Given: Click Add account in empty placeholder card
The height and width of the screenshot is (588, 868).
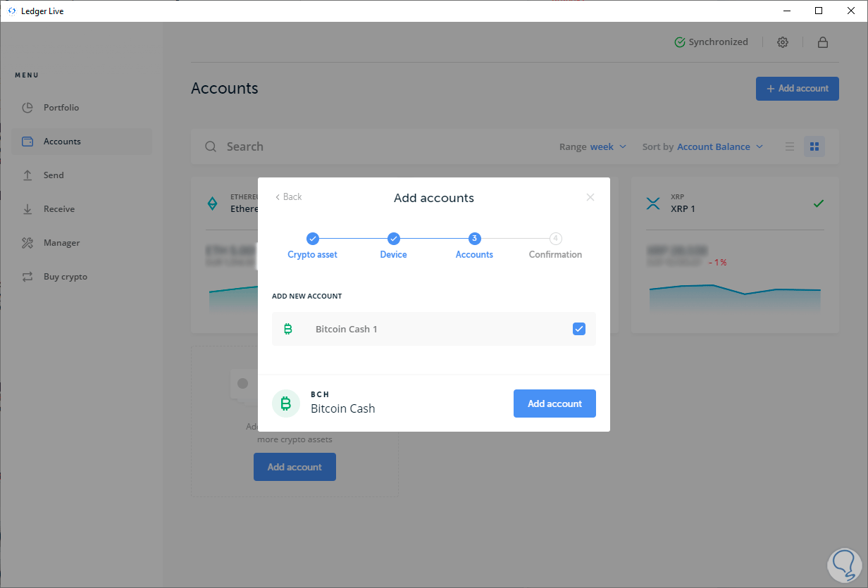Looking at the screenshot, I should [x=294, y=467].
